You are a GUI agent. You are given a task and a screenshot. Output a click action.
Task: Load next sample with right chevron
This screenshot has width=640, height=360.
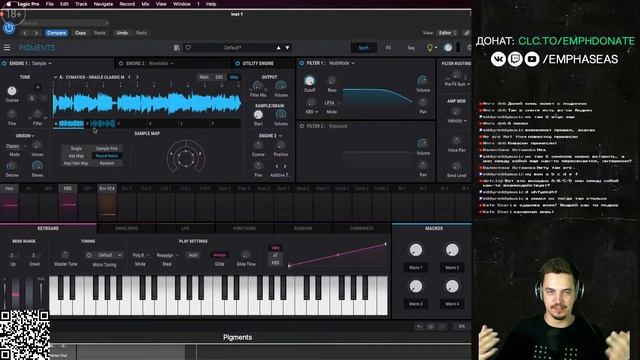pyautogui.click(x=137, y=77)
